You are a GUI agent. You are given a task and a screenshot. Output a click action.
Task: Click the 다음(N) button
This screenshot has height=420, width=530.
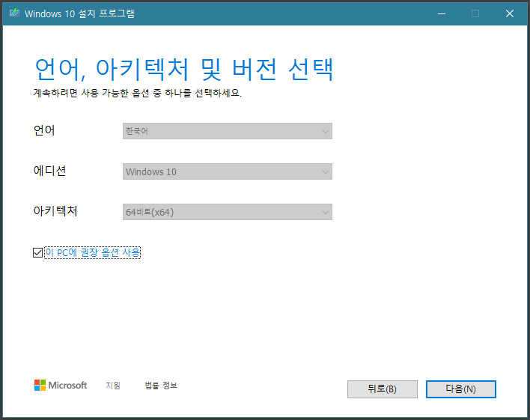point(460,389)
